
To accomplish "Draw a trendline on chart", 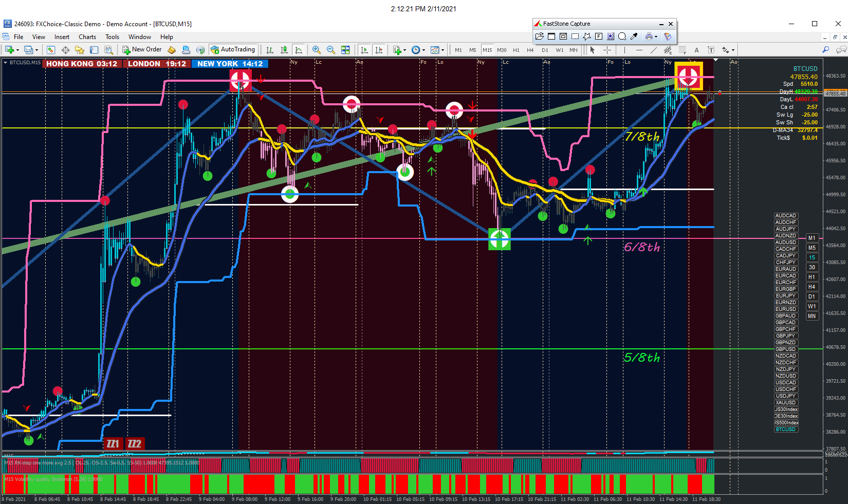I will [653, 50].
